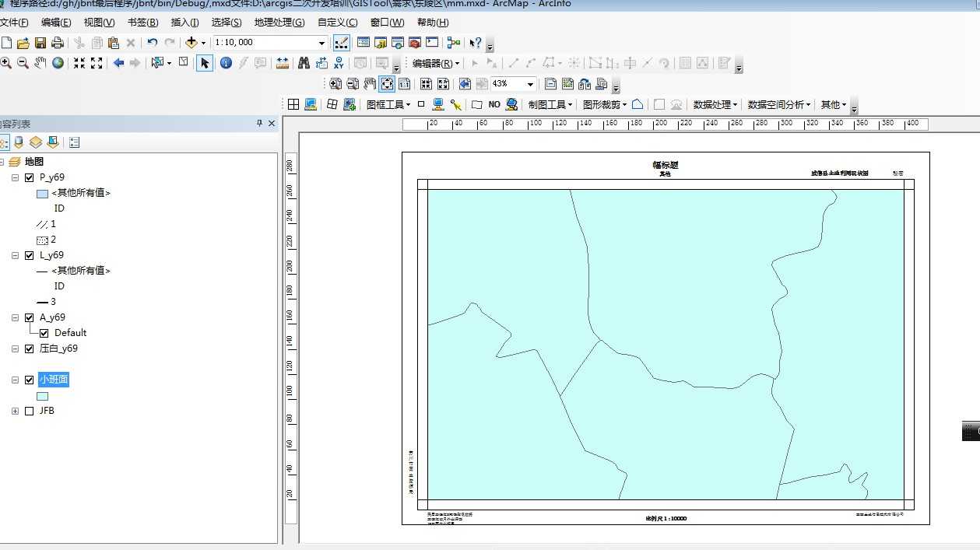Expand the JFB layer node
Image resolution: width=980 pixels, height=550 pixels.
click(x=16, y=411)
